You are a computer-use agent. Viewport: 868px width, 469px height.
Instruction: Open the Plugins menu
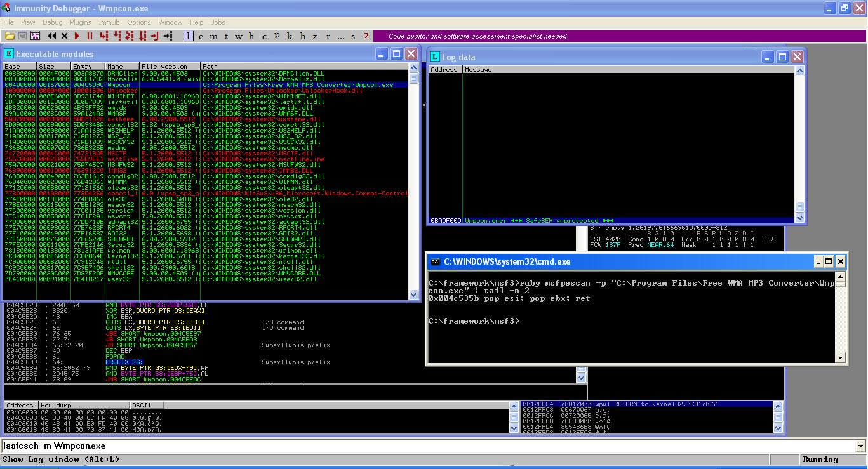click(81, 22)
